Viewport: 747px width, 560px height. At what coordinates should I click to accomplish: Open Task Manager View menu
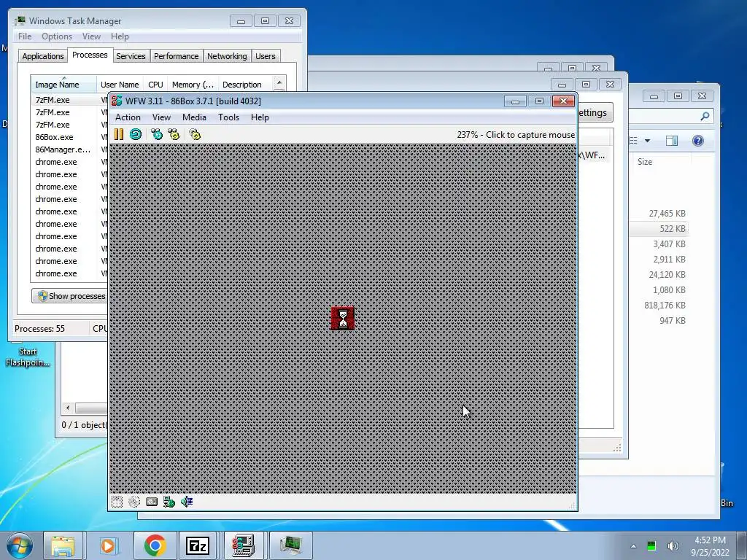point(91,36)
